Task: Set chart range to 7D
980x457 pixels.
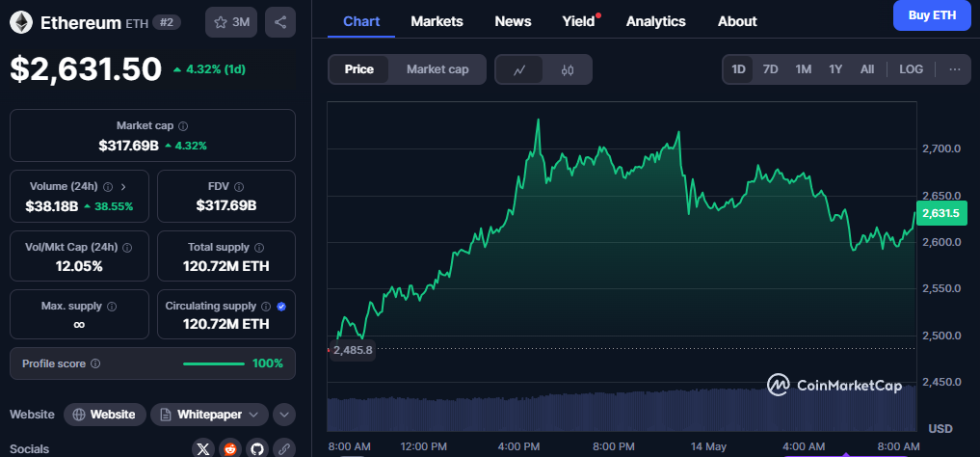Action: tap(771, 69)
